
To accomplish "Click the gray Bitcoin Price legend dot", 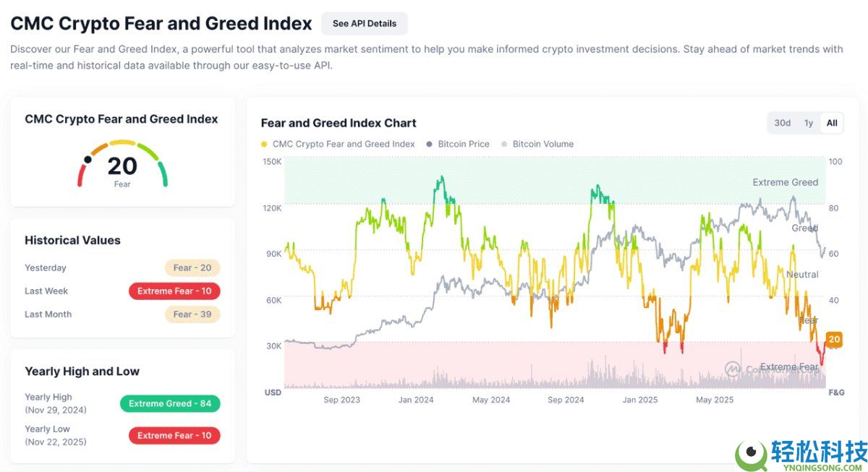I will pyautogui.click(x=430, y=144).
